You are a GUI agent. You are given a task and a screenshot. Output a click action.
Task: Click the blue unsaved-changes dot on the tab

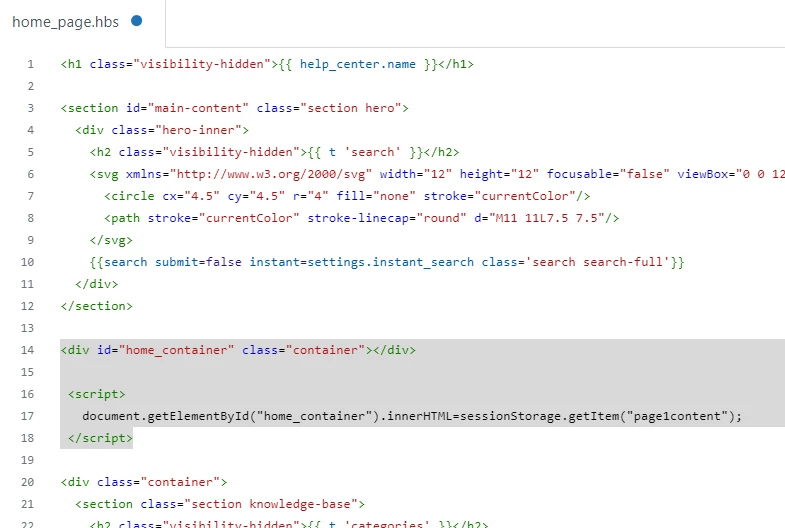coord(136,21)
